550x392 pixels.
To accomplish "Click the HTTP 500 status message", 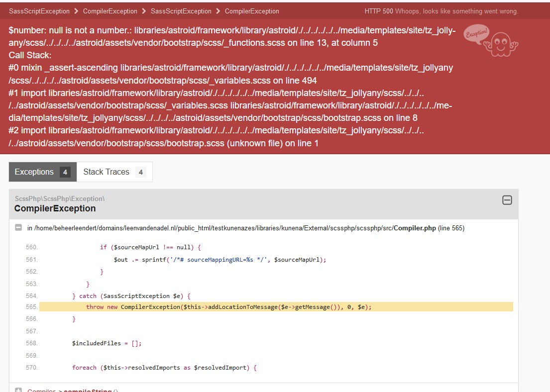I will [x=441, y=11].
